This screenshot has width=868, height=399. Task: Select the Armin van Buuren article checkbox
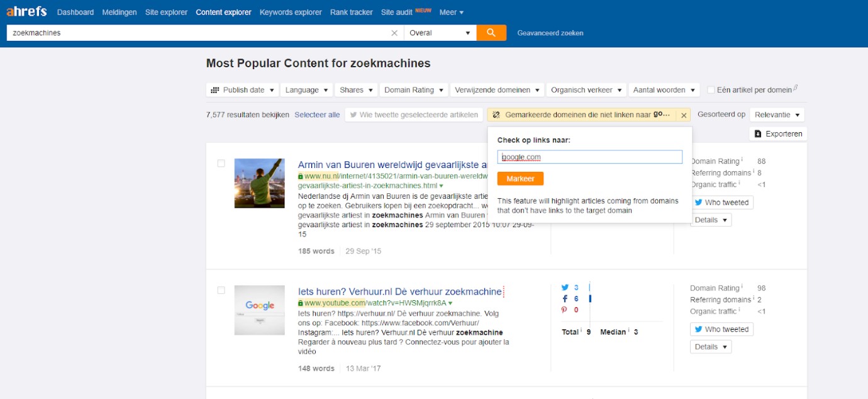(221, 164)
